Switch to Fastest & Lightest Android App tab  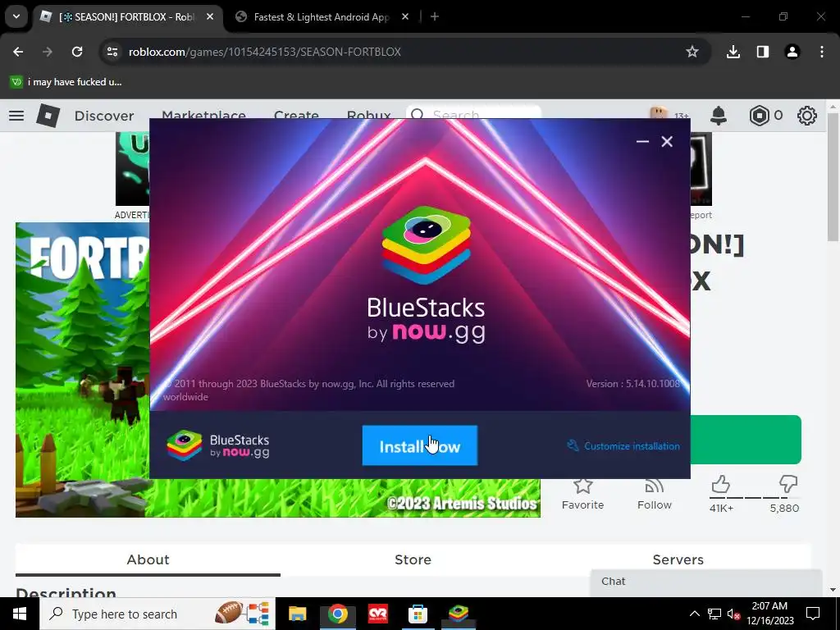[x=322, y=17]
